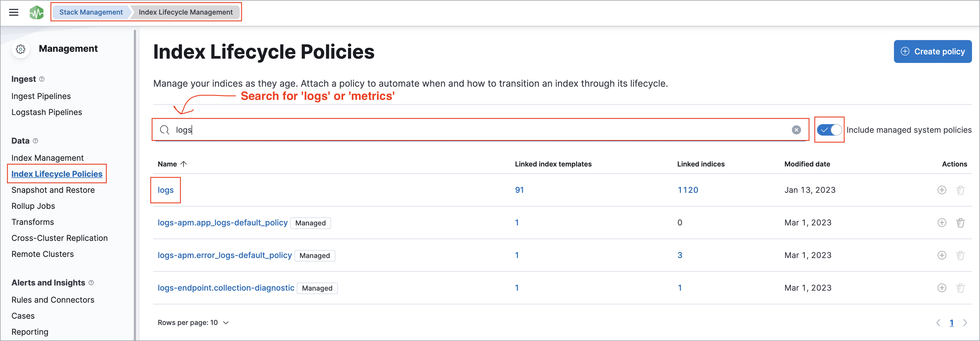Clear the search box using the x icon
This screenshot has height=341, width=980.
pyautogui.click(x=796, y=130)
